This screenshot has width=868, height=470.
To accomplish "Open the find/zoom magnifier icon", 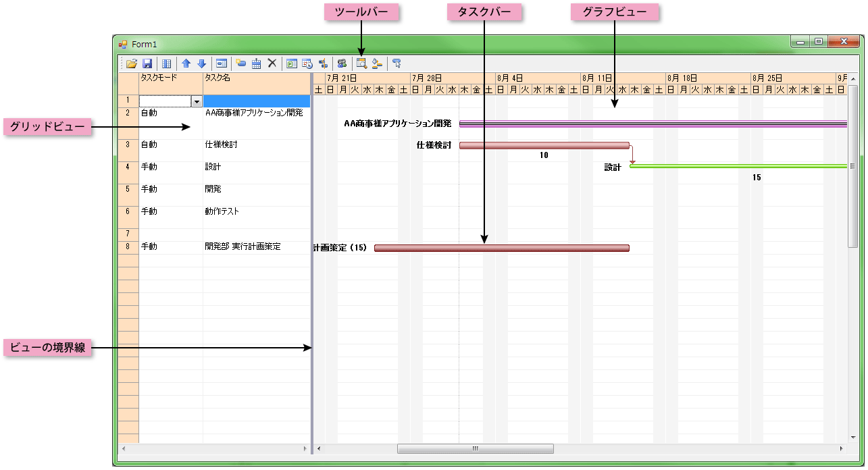I will pyautogui.click(x=361, y=63).
